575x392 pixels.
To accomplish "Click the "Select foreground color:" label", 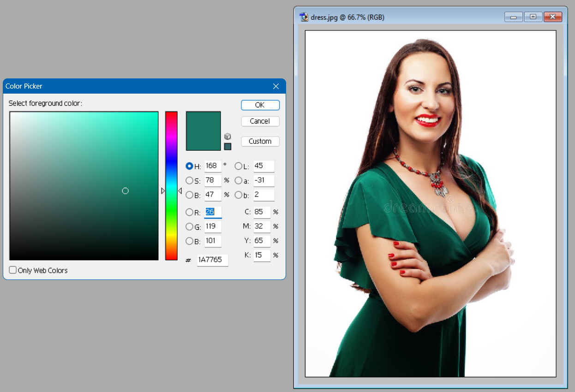I will tap(45, 103).
